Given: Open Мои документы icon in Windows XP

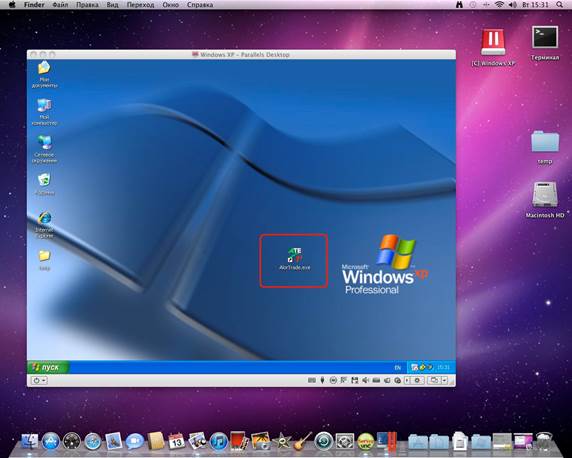Looking at the screenshot, I should [45, 74].
